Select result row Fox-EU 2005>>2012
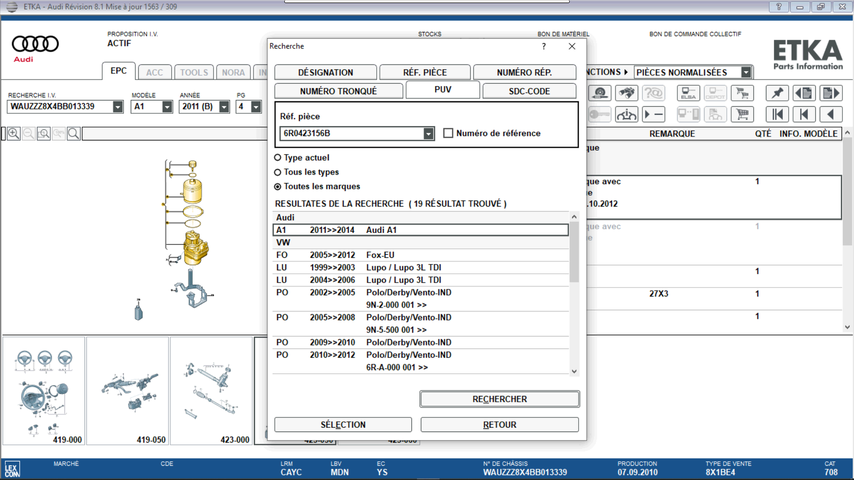The height and width of the screenshot is (480, 854). point(420,255)
